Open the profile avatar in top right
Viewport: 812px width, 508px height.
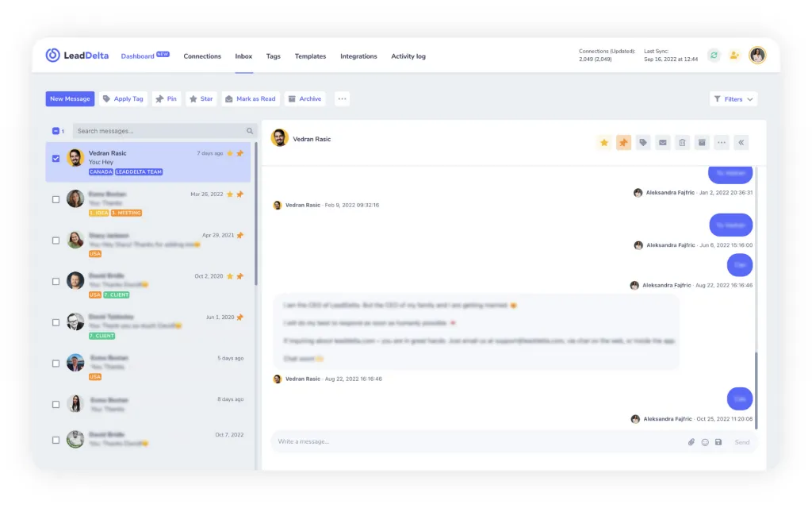click(757, 55)
